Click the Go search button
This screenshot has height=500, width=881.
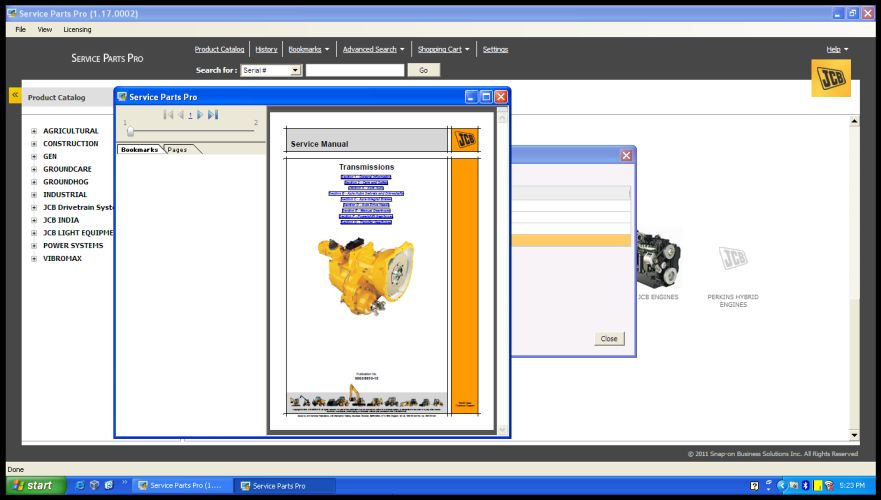pos(424,70)
